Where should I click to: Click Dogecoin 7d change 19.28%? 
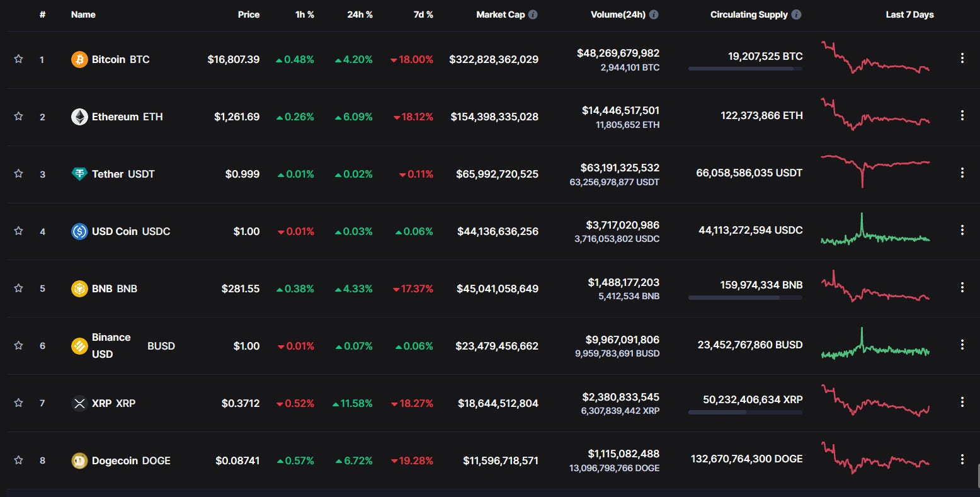(412, 460)
